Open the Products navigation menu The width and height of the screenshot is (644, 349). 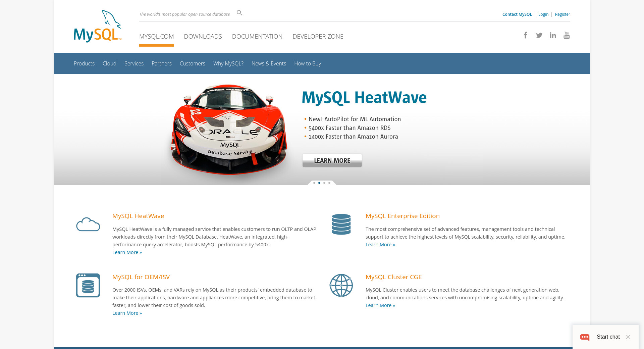click(84, 63)
